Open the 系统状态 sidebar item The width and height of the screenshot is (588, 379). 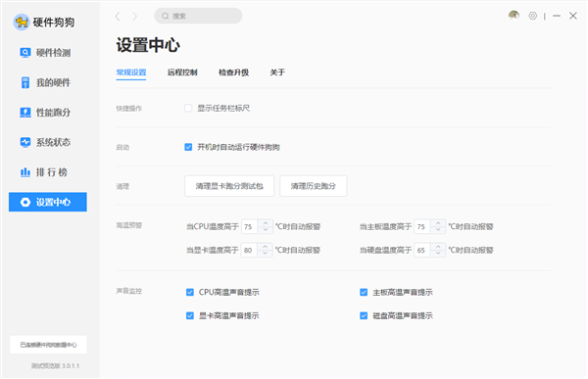[48, 142]
